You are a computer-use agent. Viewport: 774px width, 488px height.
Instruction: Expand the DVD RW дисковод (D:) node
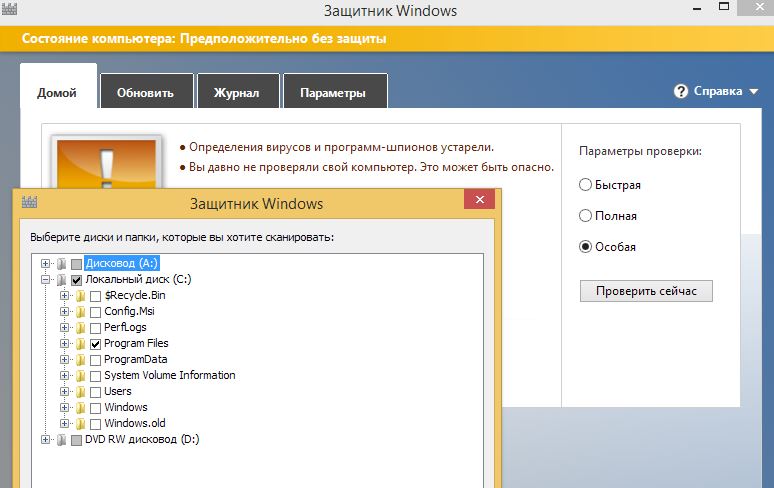45,440
